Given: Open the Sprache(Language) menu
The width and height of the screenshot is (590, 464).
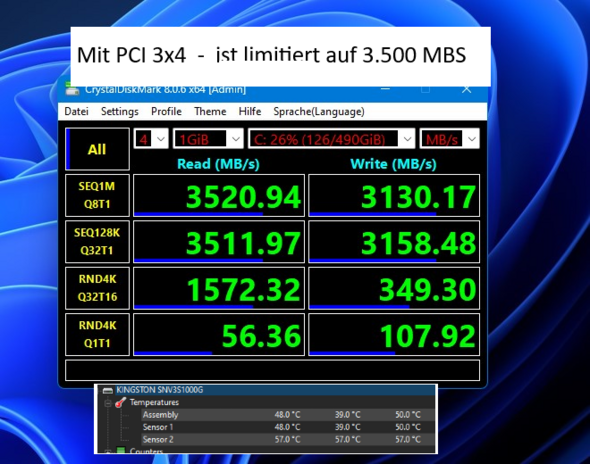Looking at the screenshot, I should pyautogui.click(x=319, y=111).
